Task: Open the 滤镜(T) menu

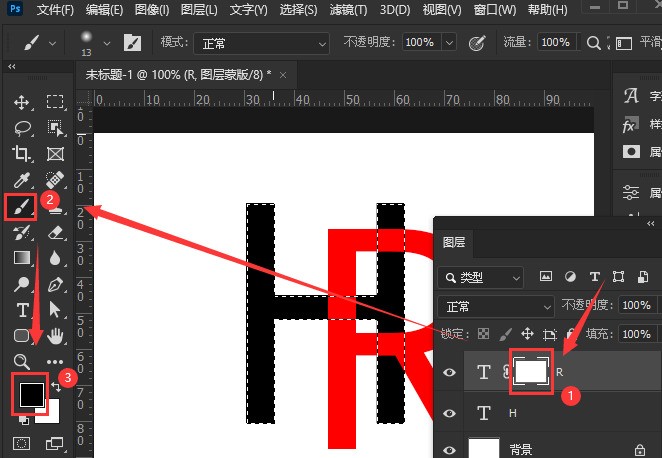Action: coord(348,10)
